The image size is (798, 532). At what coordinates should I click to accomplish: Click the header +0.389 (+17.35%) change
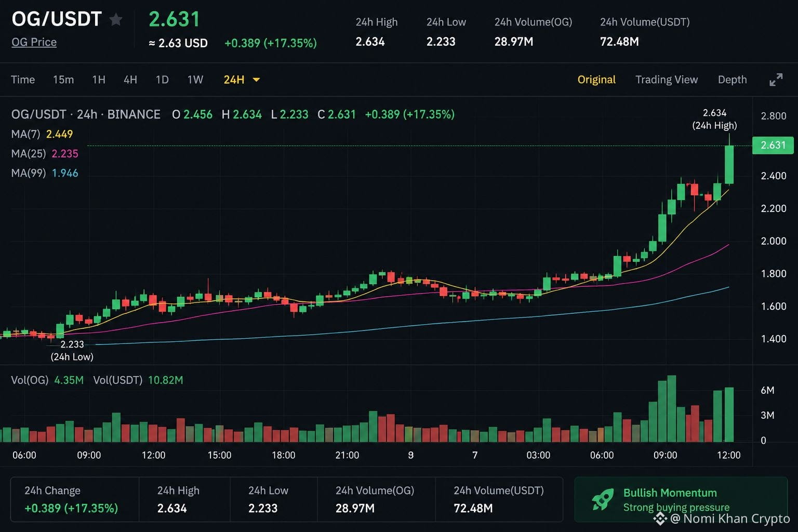click(x=271, y=43)
